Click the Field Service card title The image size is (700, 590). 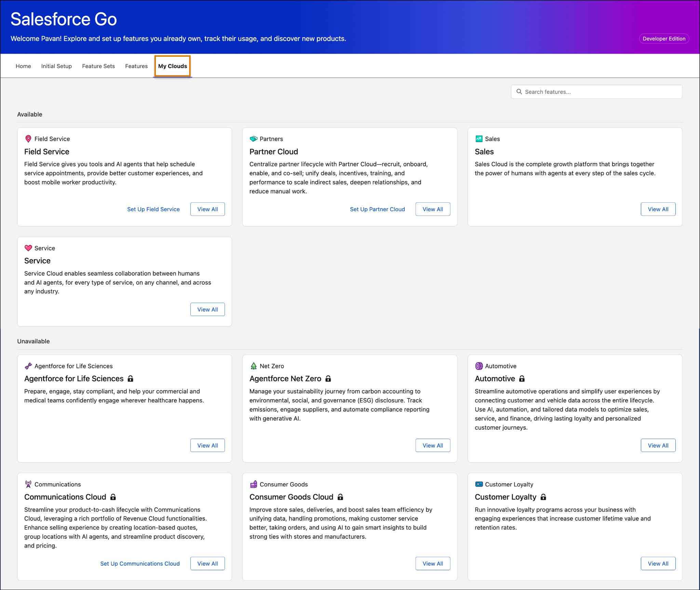point(47,151)
